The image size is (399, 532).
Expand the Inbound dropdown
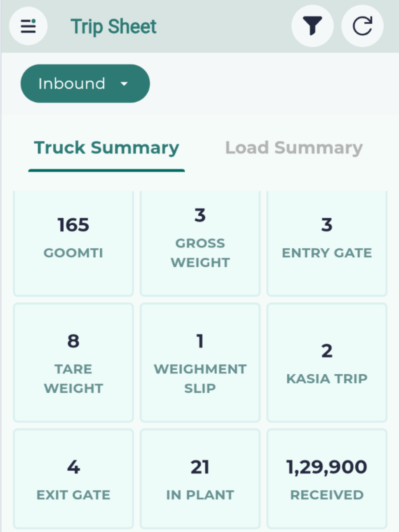pos(85,84)
